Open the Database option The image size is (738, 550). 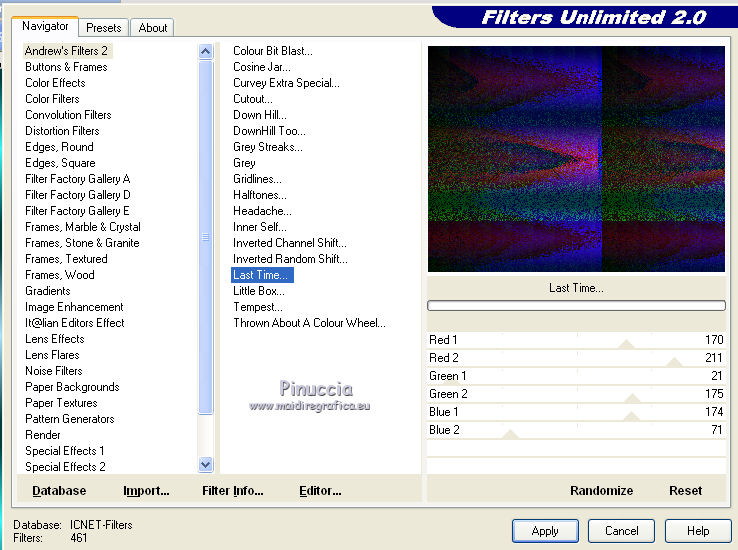[59, 491]
